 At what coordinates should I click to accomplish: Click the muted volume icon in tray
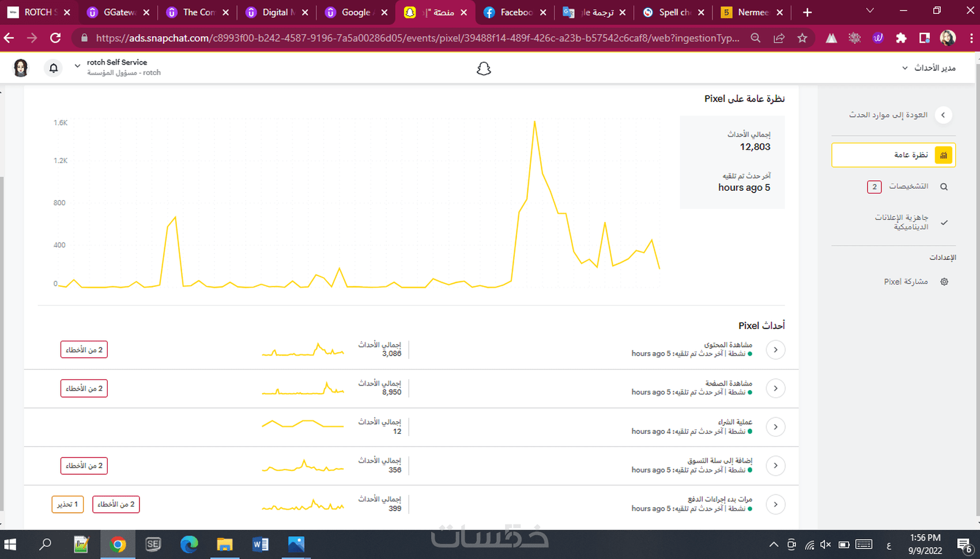[826, 545]
